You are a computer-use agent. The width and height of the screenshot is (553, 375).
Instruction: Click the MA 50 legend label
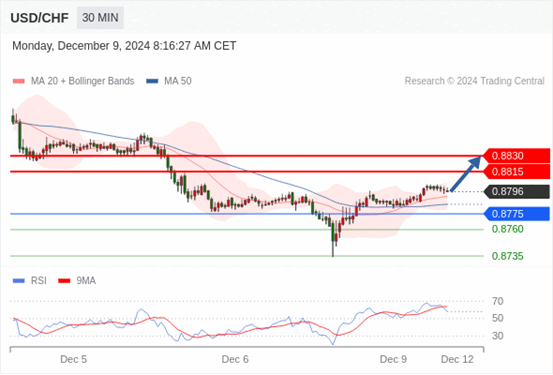pos(178,81)
